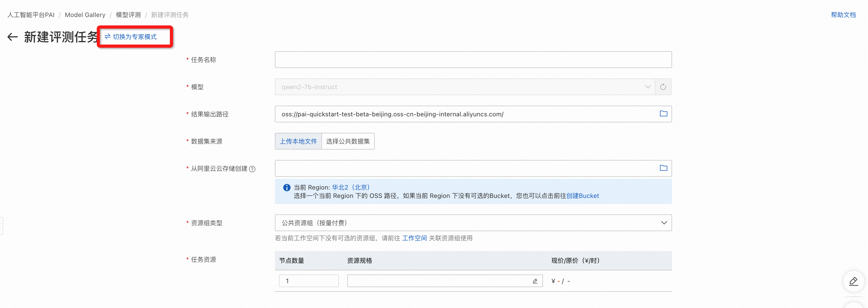
Task: Navigate to 模型评测 breadcrumb
Action: [x=128, y=14]
